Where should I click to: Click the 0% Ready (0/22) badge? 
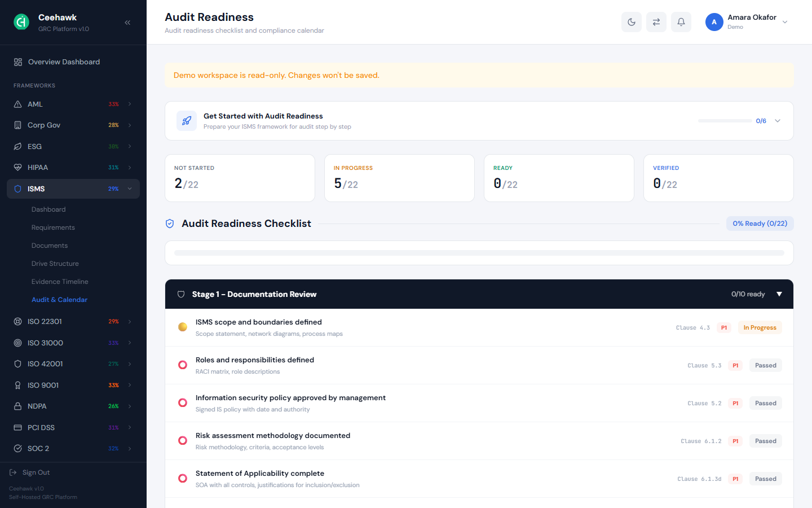(760, 224)
